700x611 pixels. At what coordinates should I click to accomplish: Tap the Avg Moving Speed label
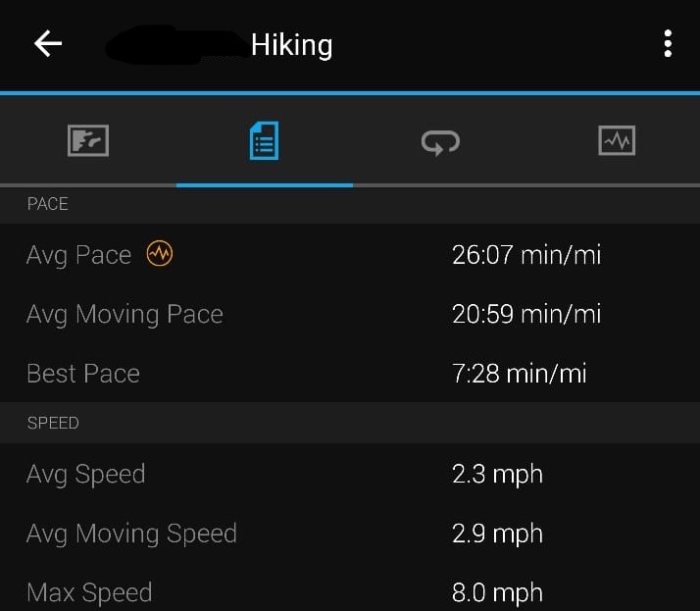click(x=131, y=534)
